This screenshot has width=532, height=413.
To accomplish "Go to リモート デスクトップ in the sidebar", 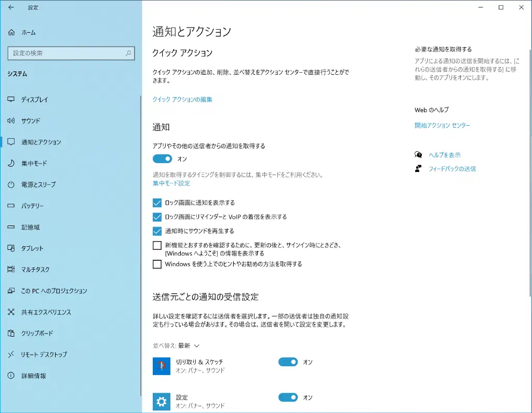I will [x=44, y=354].
